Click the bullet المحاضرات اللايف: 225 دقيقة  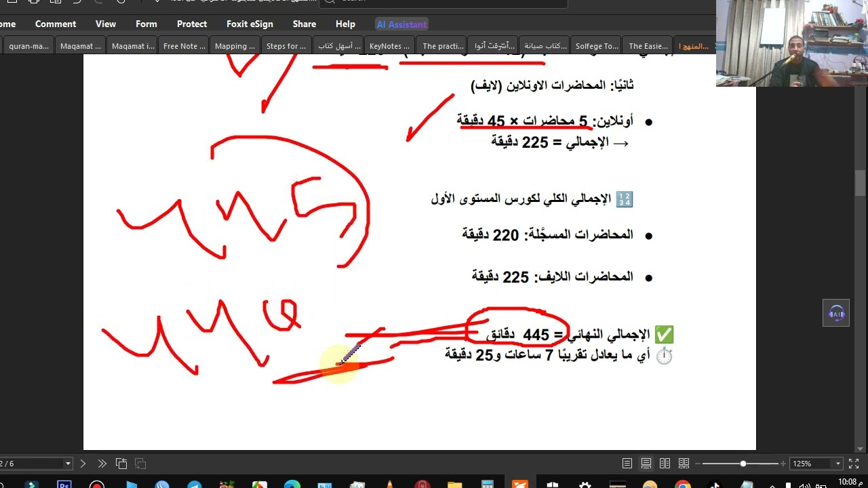(x=552, y=277)
